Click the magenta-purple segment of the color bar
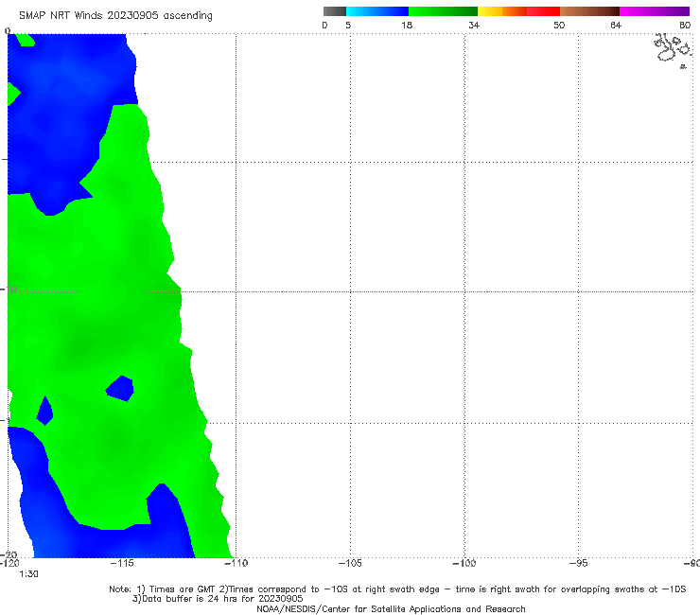This screenshot has height=615, width=700. click(x=655, y=11)
